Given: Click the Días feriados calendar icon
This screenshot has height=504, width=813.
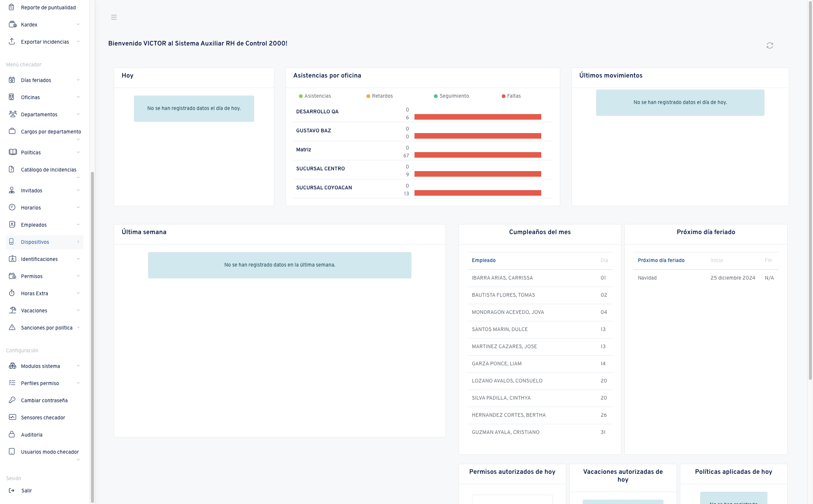Looking at the screenshot, I should [12, 80].
